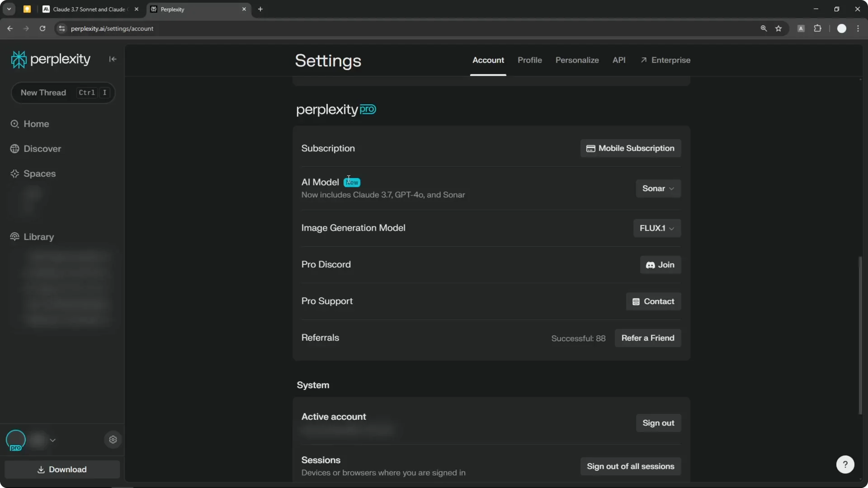This screenshot has height=488, width=868.
Task: Open the FLUX.1 image model dropdown
Action: (x=656, y=228)
